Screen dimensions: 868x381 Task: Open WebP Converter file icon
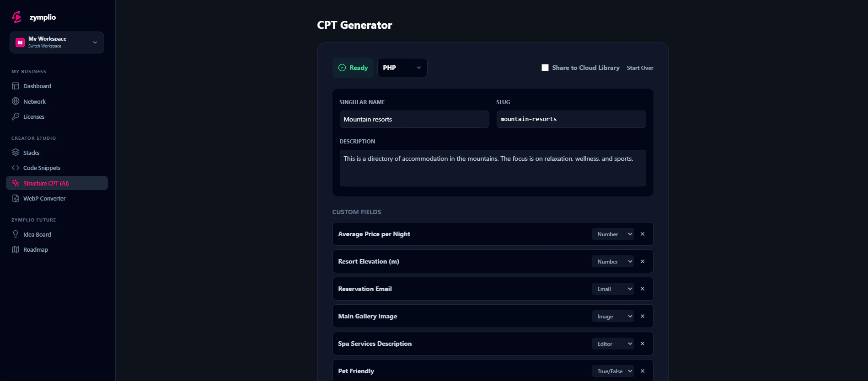pos(16,198)
